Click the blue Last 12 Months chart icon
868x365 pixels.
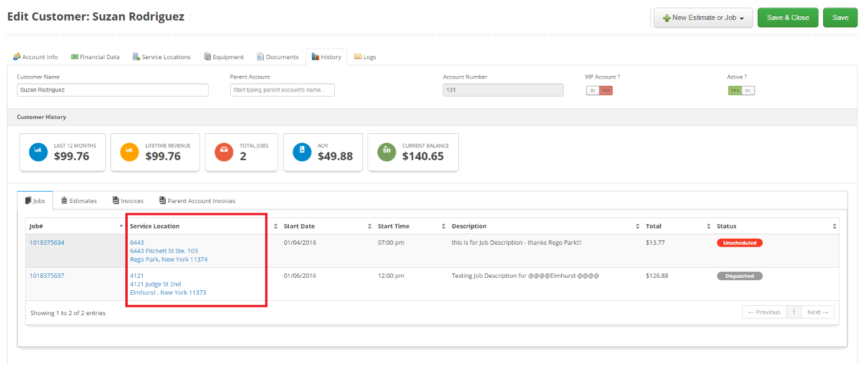38,151
